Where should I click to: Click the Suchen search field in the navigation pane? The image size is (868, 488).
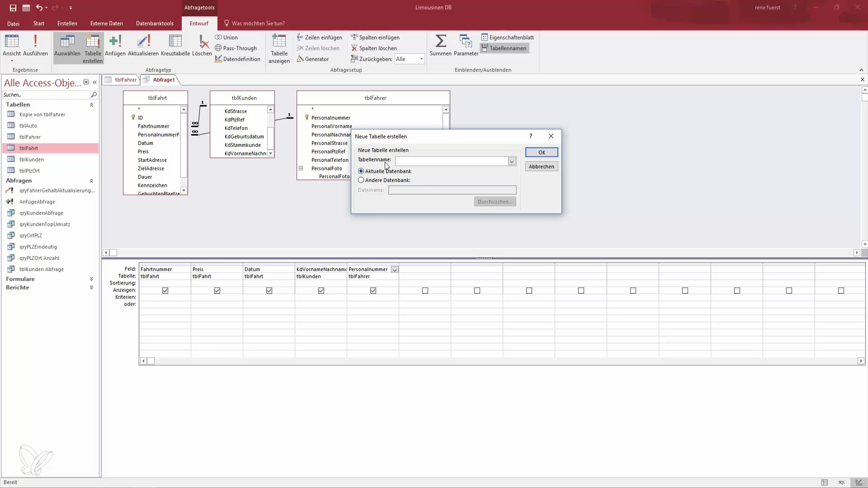click(x=45, y=95)
